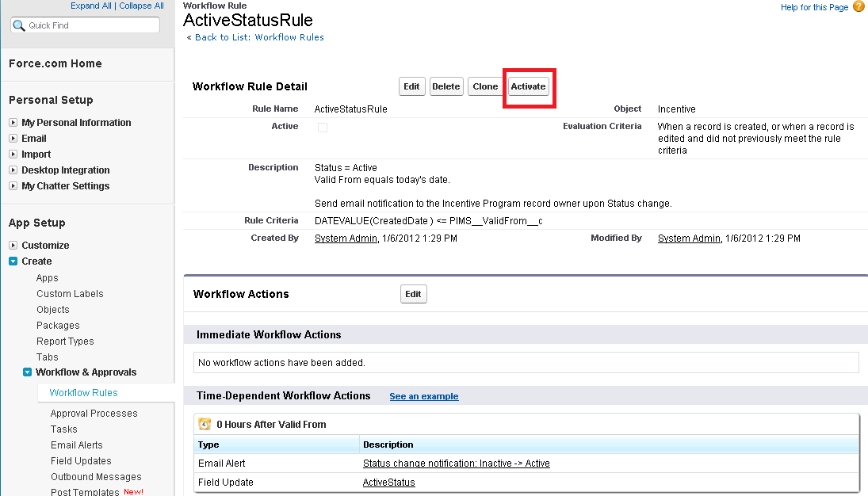The width and height of the screenshot is (868, 496).
Task: Collapse the Create section
Action: [x=13, y=261]
